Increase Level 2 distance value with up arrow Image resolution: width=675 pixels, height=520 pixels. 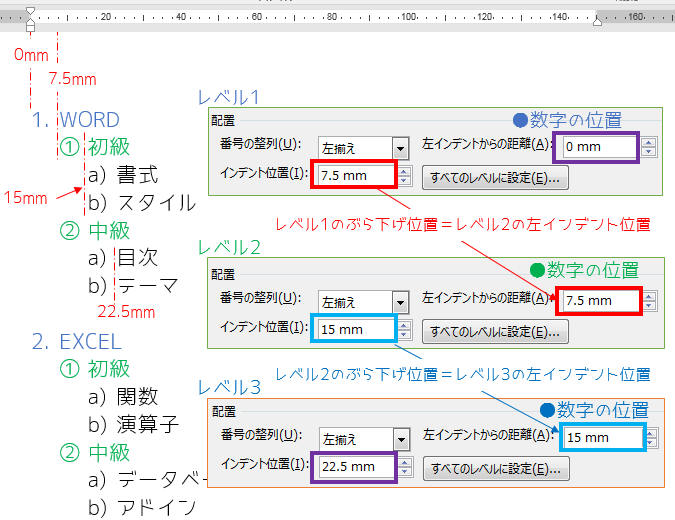[x=649, y=296]
